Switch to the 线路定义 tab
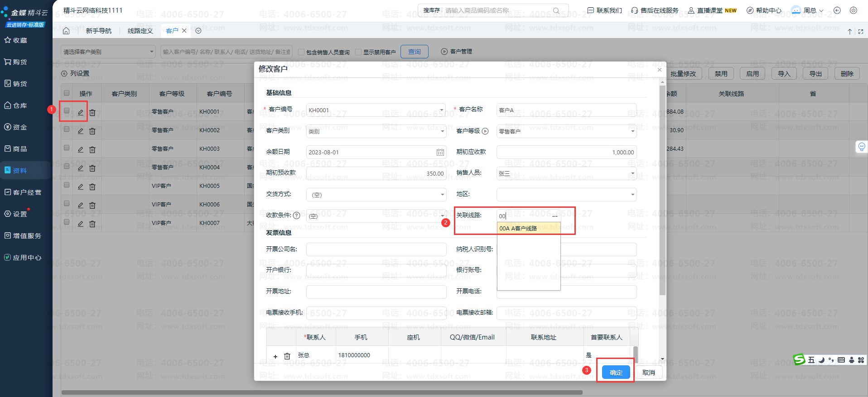The width and height of the screenshot is (868, 397). tap(140, 31)
